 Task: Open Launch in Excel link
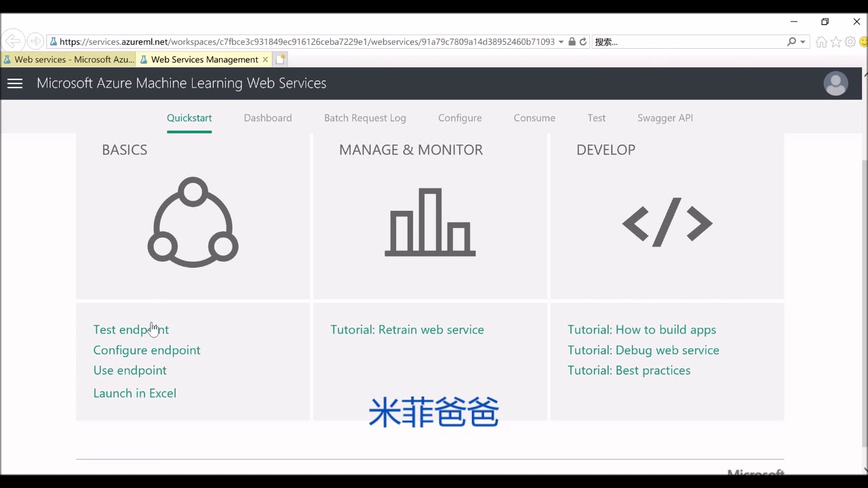pyautogui.click(x=135, y=393)
